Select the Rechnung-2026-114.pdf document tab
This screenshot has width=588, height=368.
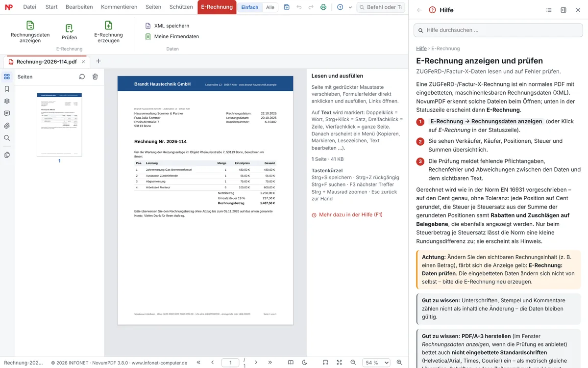(47, 61)
